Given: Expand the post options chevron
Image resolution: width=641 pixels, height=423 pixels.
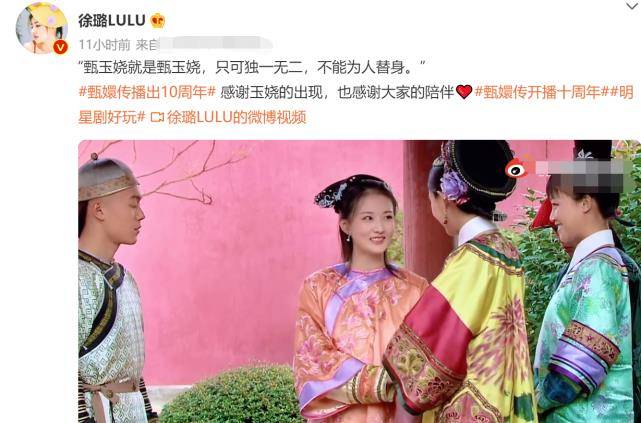Looking at the screenshot, I should point(633,6).
